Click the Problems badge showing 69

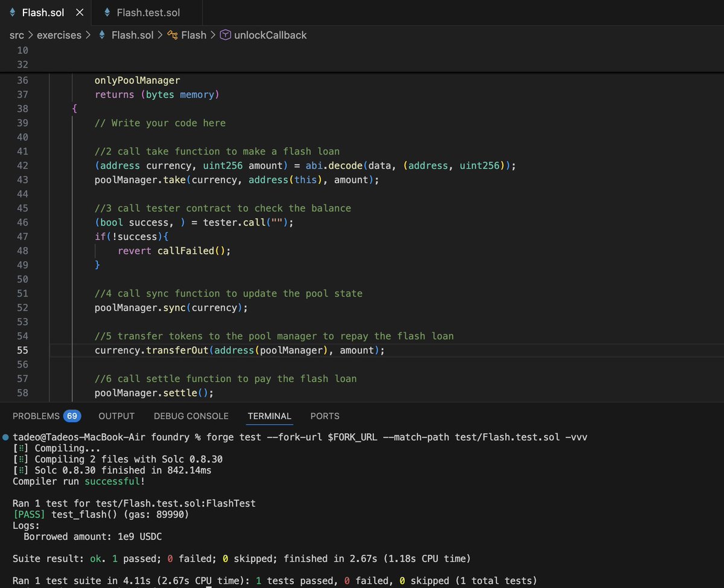pos(72,416)
